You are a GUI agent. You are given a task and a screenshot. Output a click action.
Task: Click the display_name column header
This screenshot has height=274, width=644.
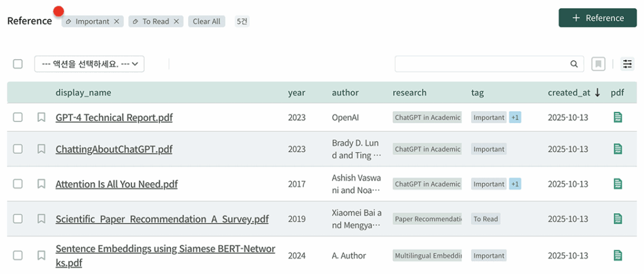click(x=83, y=92)
